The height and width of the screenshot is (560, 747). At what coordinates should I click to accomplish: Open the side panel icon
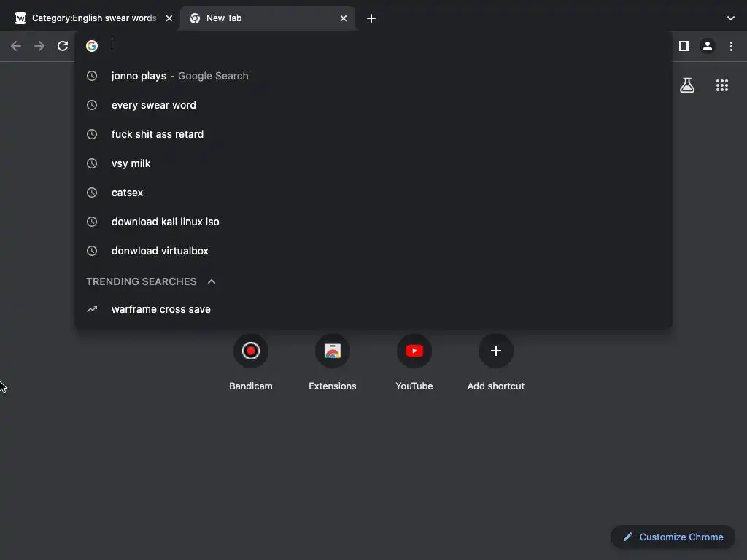684,46
